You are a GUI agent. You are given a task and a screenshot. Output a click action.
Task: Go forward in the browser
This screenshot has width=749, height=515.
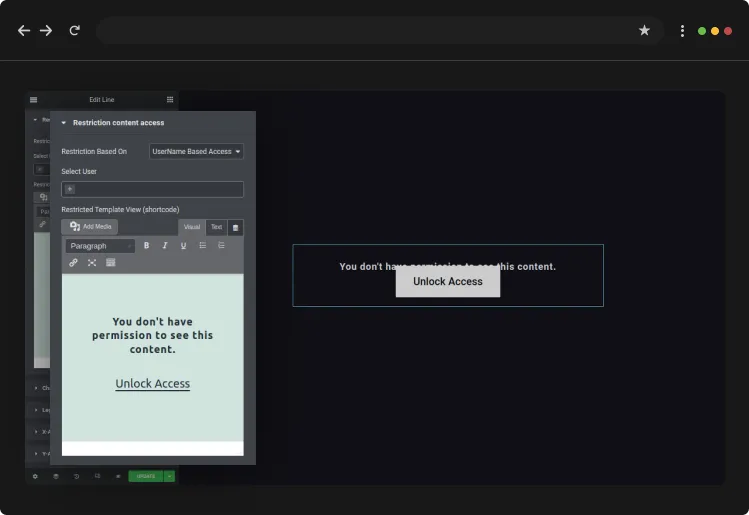[46, 31]
